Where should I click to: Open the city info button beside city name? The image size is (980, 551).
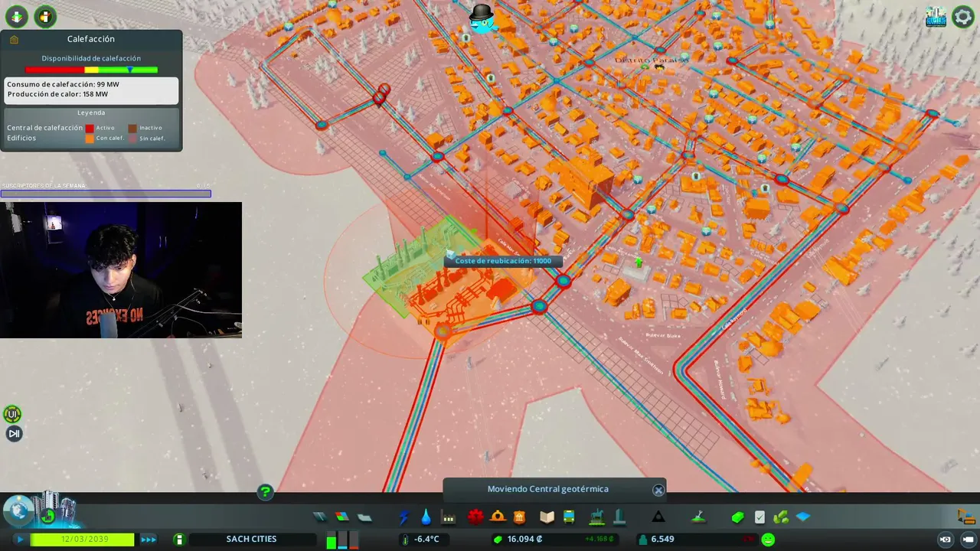point(179,540)
